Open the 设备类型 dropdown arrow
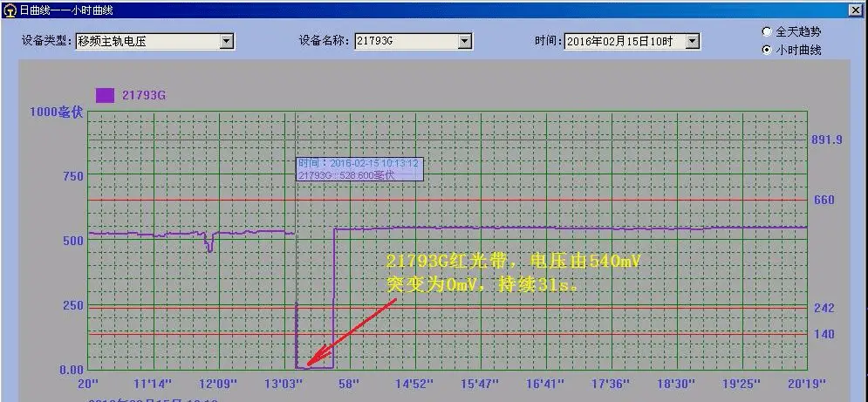 (x=227, y=41)
